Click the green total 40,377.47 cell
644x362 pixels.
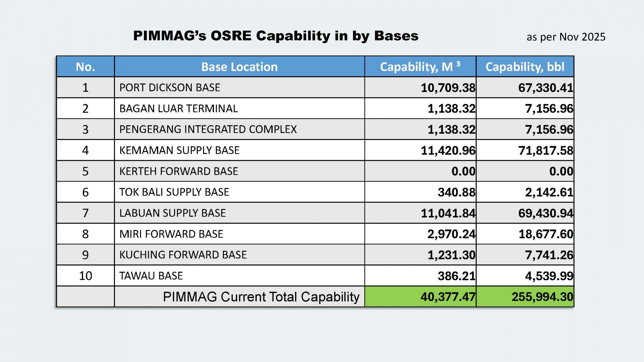coord(448,297)
